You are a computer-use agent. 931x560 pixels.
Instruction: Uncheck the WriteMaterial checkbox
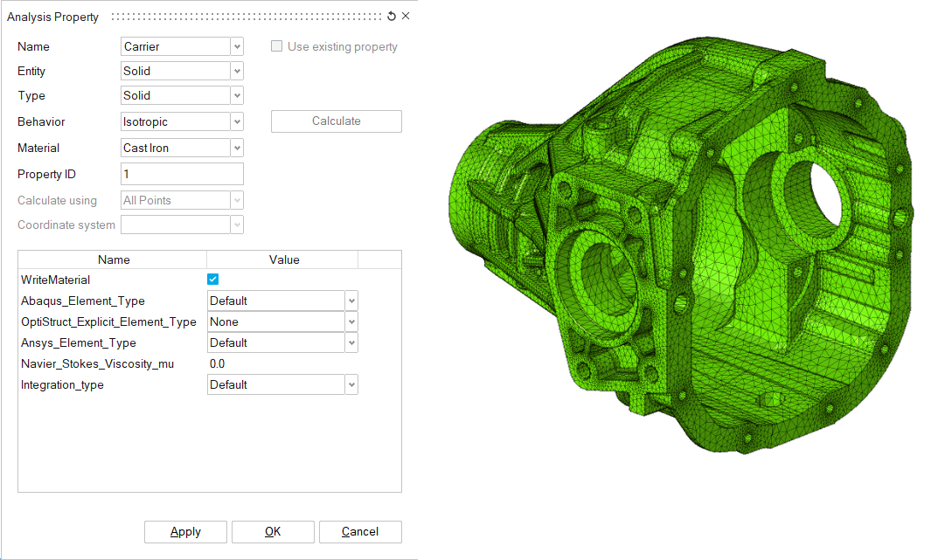click(212, 280)
